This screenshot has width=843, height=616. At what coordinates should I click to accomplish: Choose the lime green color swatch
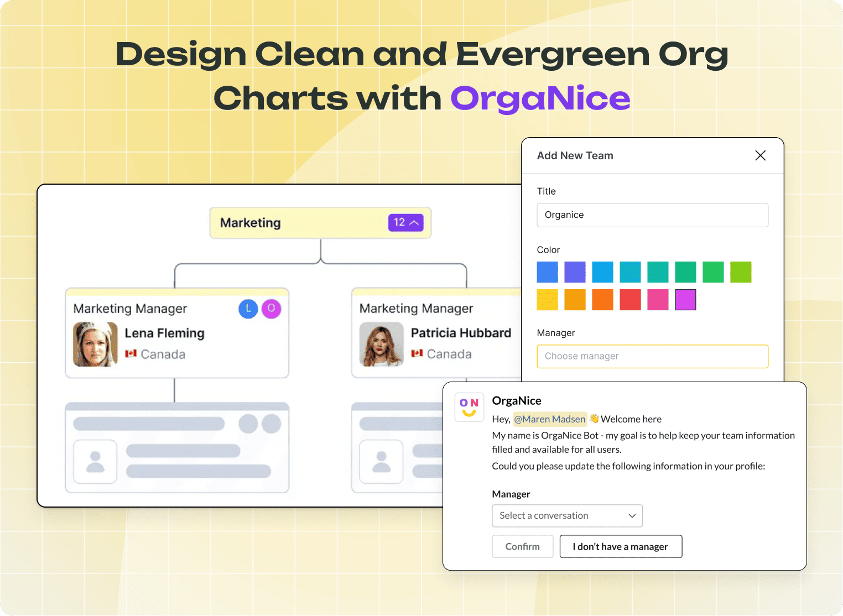(741, 272)
